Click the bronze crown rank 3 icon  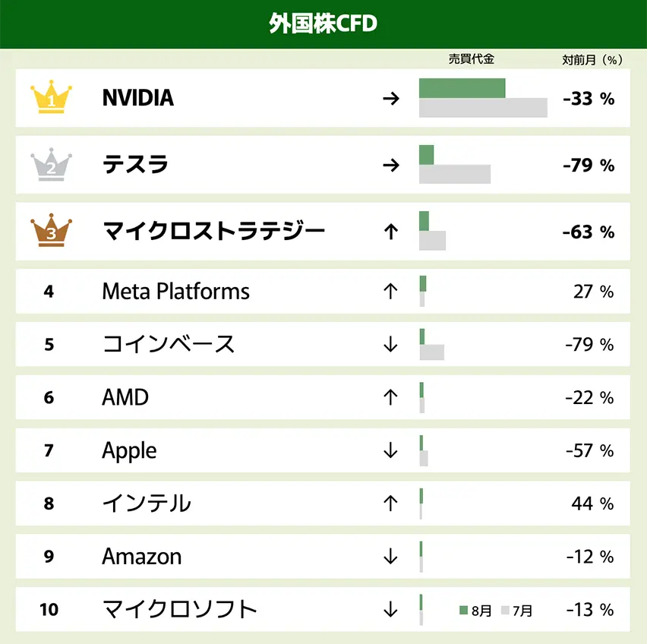pos(51,232)
